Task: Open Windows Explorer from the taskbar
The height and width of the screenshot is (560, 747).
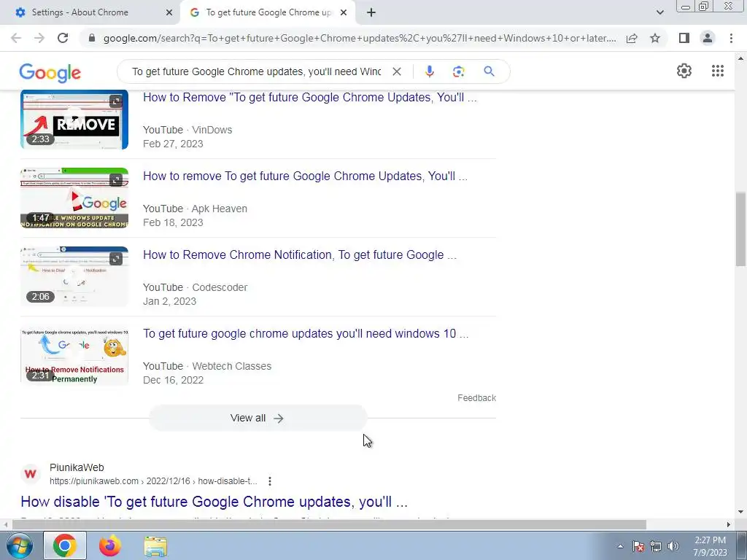Action: (155, 545)
